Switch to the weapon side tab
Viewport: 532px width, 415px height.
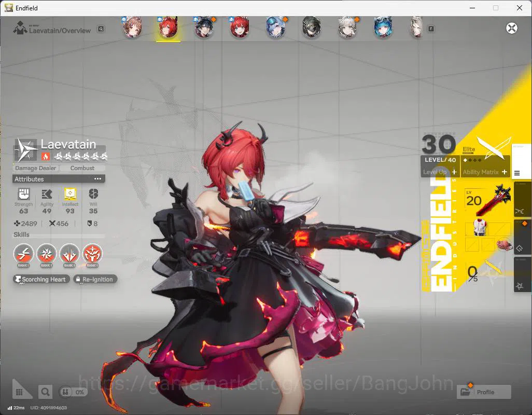tap(522, 199)
